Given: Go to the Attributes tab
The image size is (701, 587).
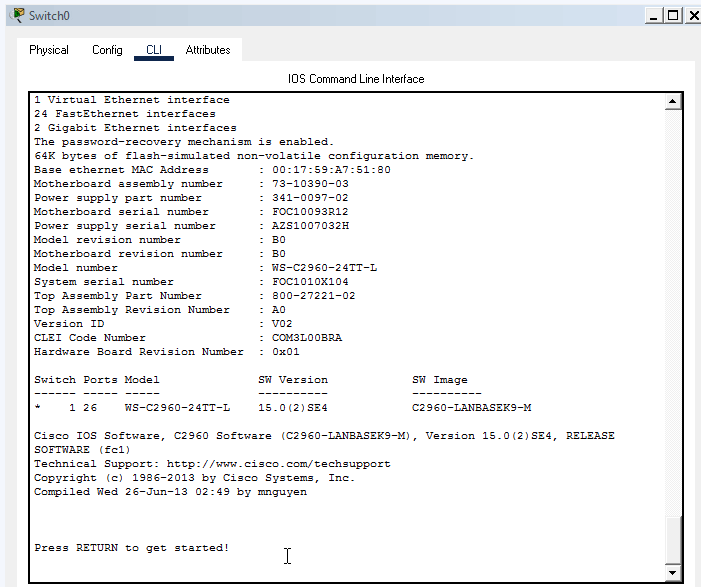Looking at the screenshot, I should (x=208, y=50).
